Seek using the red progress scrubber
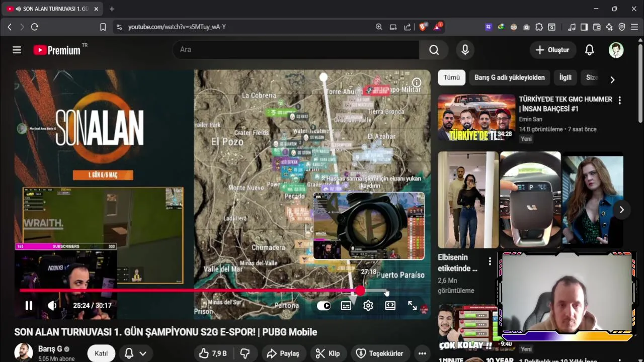 pyautogui.click(x=360, y=291)
